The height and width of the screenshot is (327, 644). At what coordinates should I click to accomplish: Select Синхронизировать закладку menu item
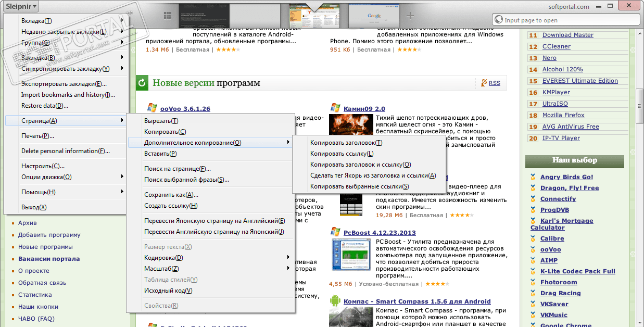[66, 68]
